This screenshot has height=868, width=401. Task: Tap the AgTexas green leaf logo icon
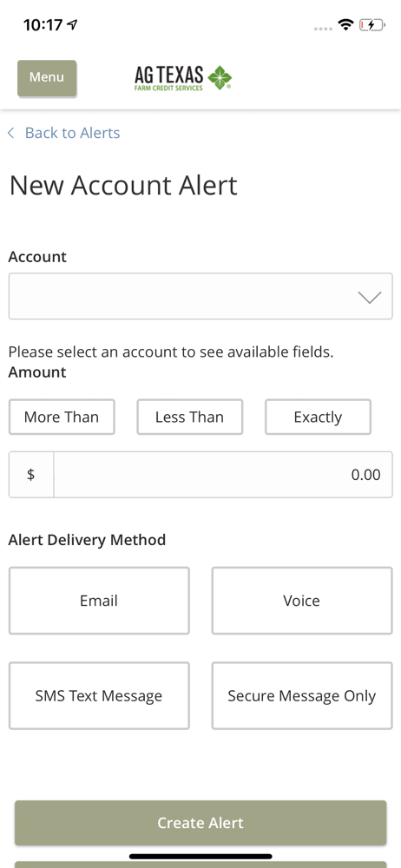[x=220, y=78]
